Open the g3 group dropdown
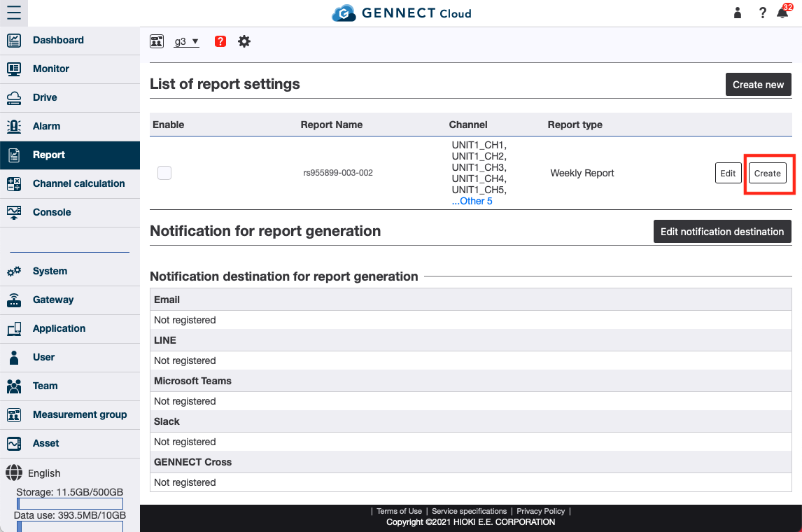This screenshot has height=532, width=802. (186, 41)
